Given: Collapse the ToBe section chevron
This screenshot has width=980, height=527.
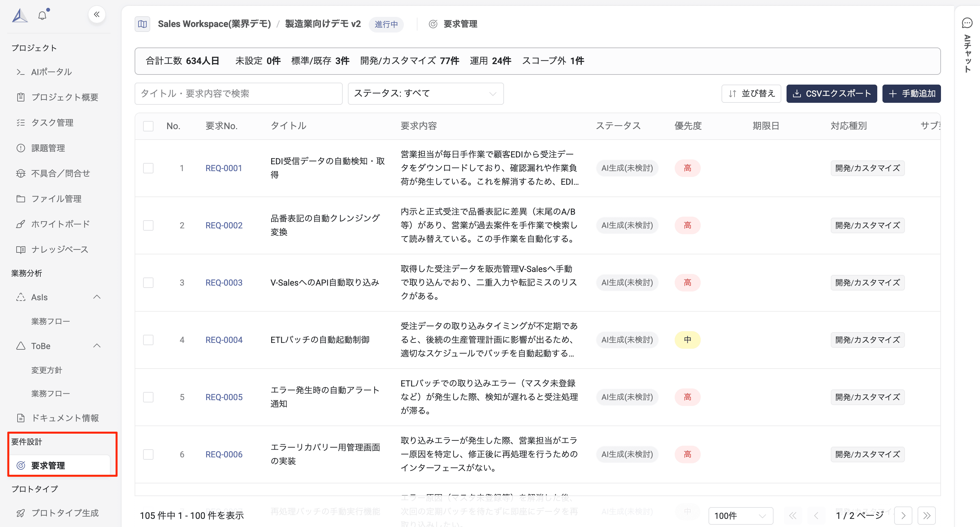Looking at the screenshot, I should [97, 346].
